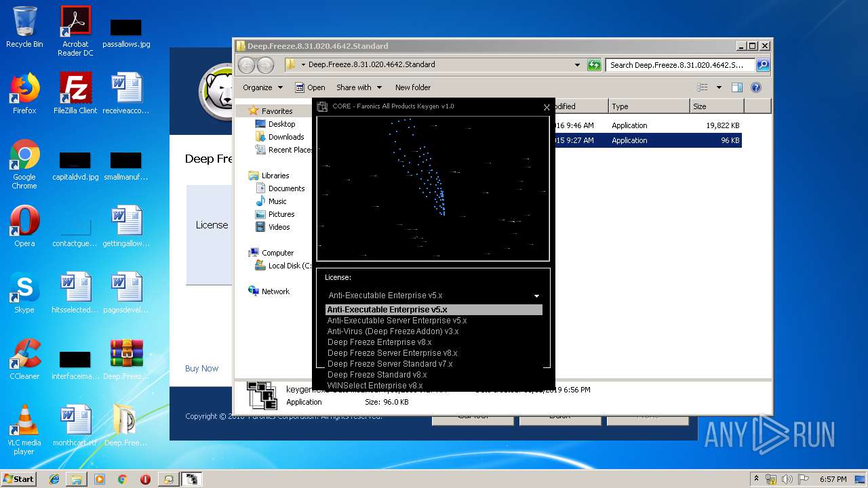
Task: Launch CCleaner desktop shortcut
Action: 24,359
